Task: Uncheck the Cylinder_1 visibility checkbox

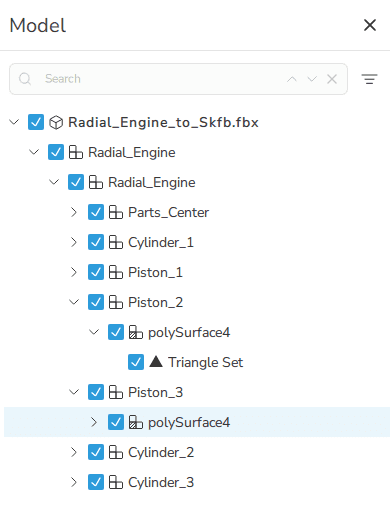Action: tap(96, 242)
